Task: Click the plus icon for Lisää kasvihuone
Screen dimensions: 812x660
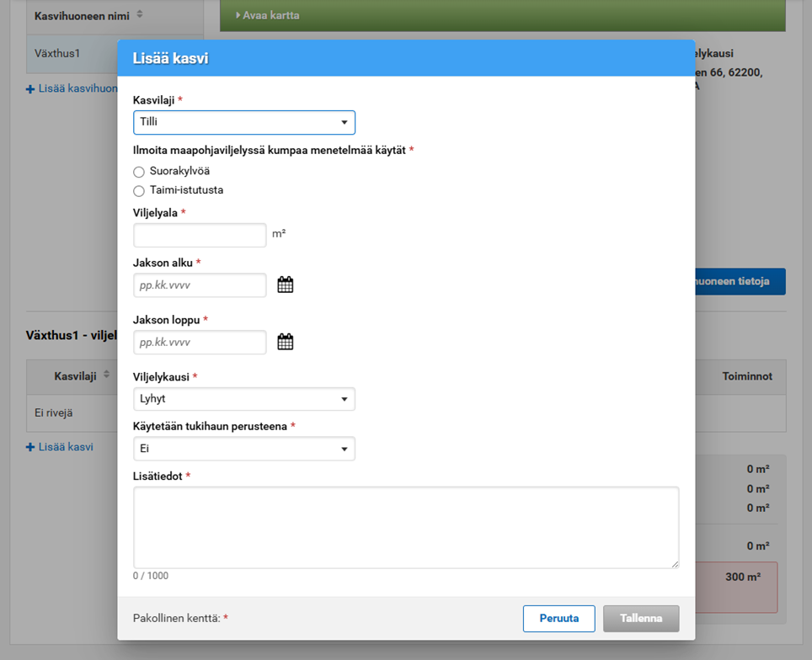Action: (x=30, y=88)
